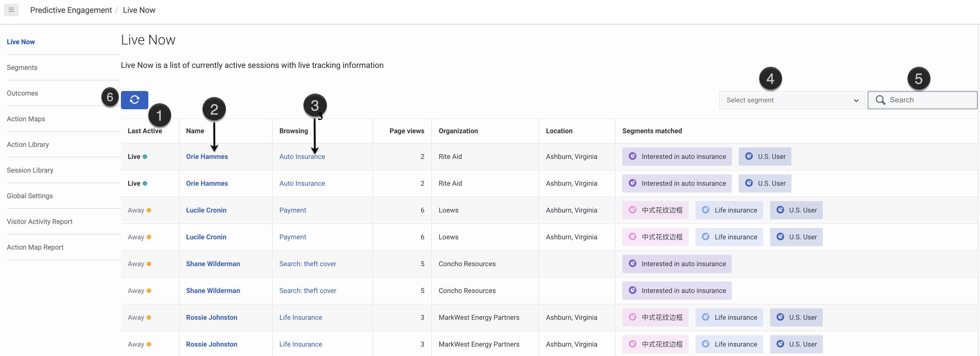This screenshot has height=356, width=980.
Task: Click the Location column header
Action: (559, 131)
